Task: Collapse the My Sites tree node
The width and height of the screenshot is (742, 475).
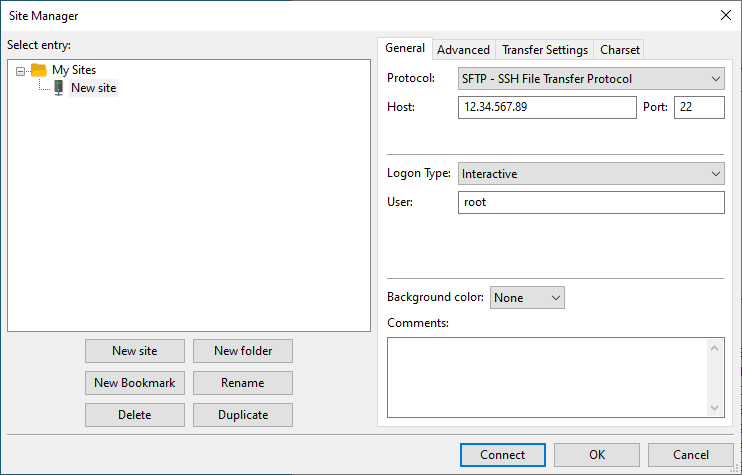Action: tap(20, 71)
